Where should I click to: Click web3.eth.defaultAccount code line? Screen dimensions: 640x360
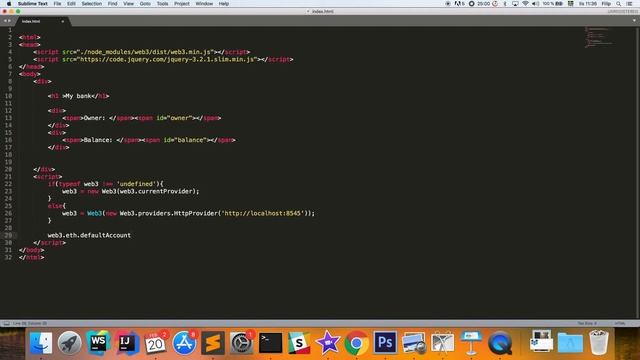(89, 236)
